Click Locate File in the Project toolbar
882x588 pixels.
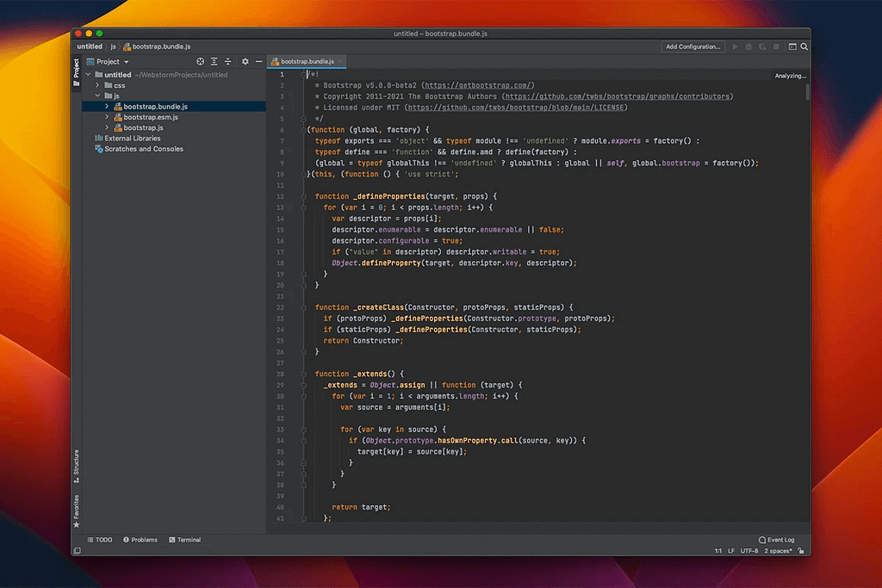tap(201, 61)
